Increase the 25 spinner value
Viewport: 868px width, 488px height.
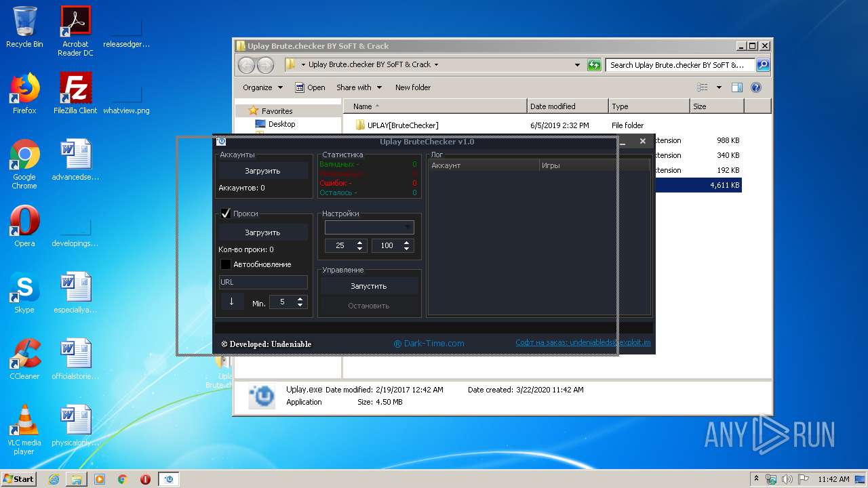coord(360,242)
